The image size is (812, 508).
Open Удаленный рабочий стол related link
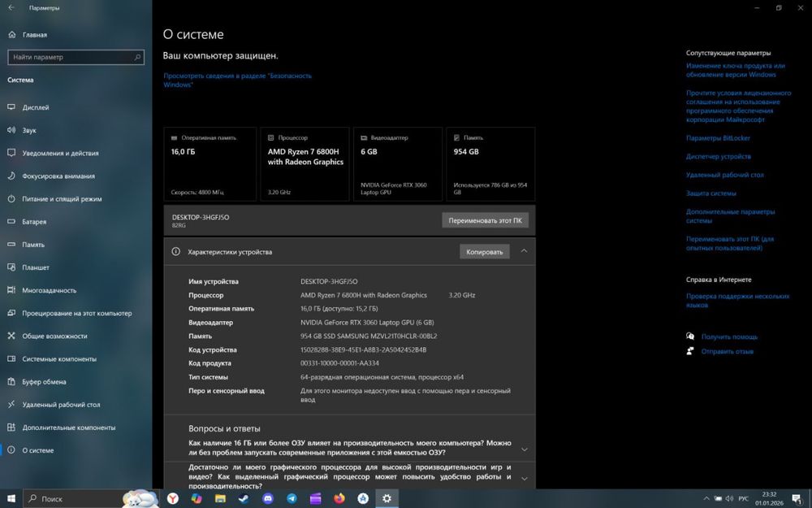click(x=724, y=175)
